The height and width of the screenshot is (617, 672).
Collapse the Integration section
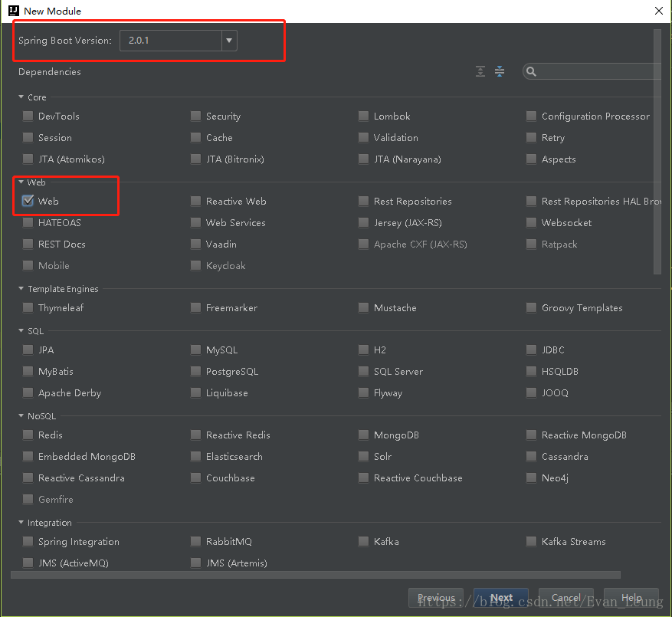coord(21,522)
